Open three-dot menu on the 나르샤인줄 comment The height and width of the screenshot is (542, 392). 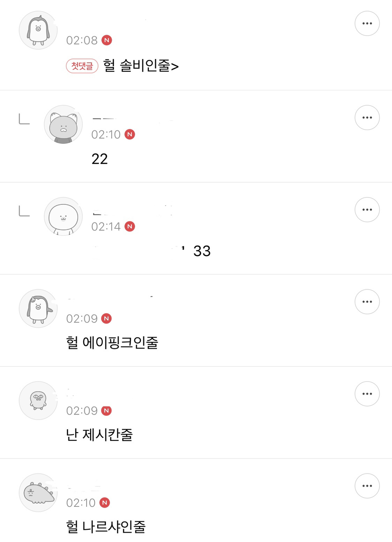[x=367, y=486]
